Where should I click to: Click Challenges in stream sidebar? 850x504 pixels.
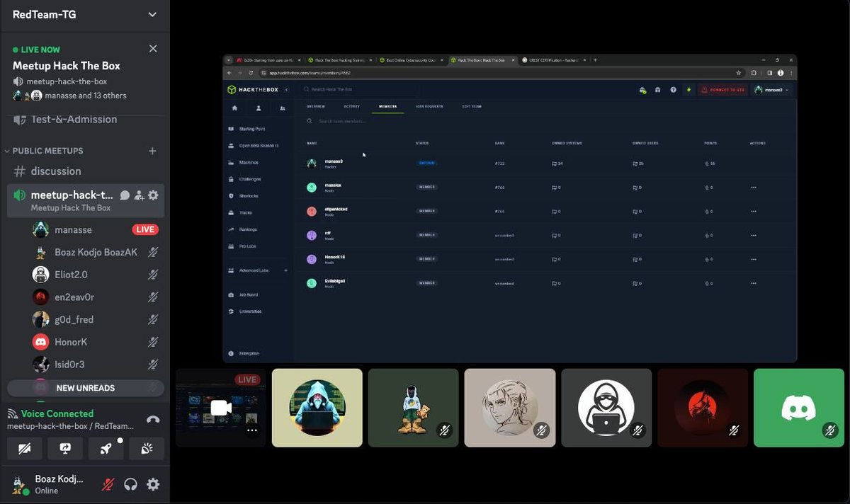(x=250, y=179)
